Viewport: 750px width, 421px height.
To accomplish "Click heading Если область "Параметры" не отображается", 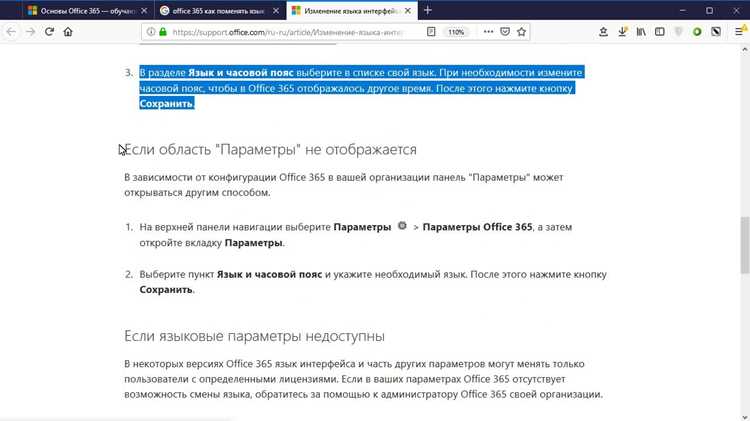I will pos(270,149).
